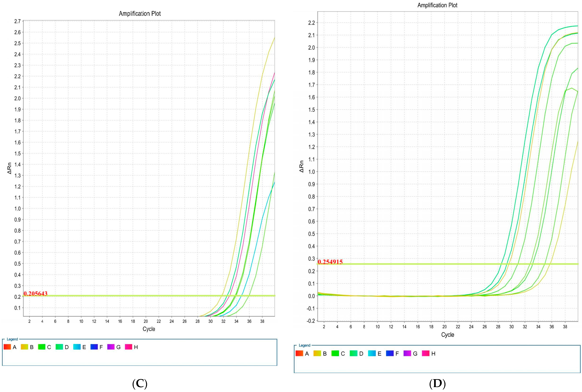Click the panel label (D)
Screen dimensions: 582x392
pyautogui.click(x=437, y=384)
